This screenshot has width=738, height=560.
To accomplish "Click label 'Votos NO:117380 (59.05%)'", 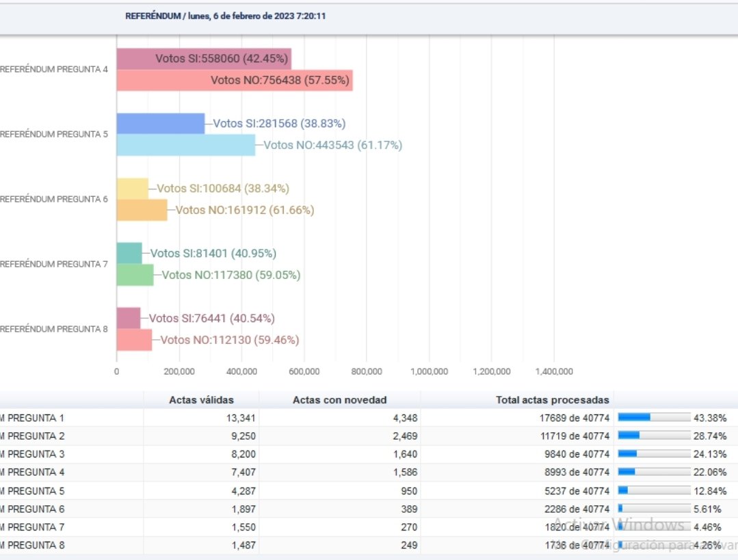I will (231, 275).
